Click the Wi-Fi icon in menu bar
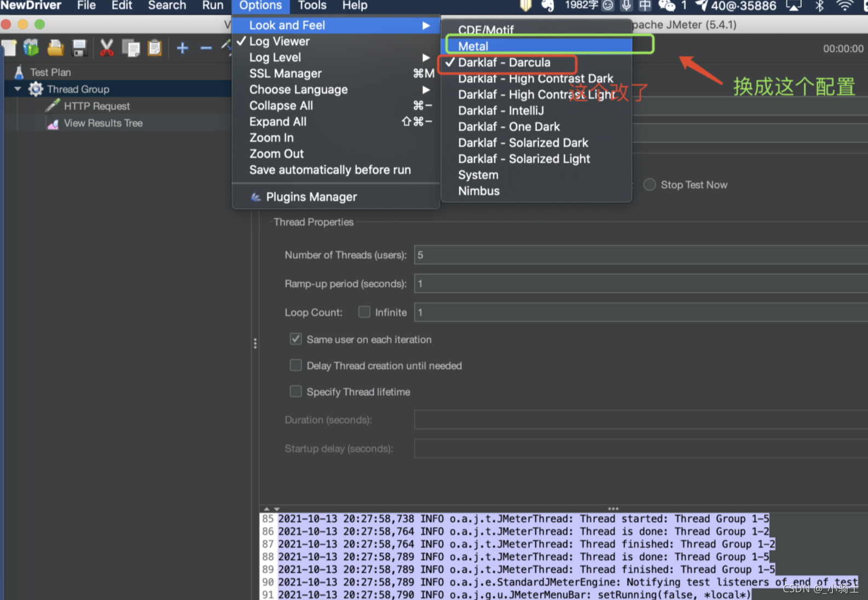 845,5
